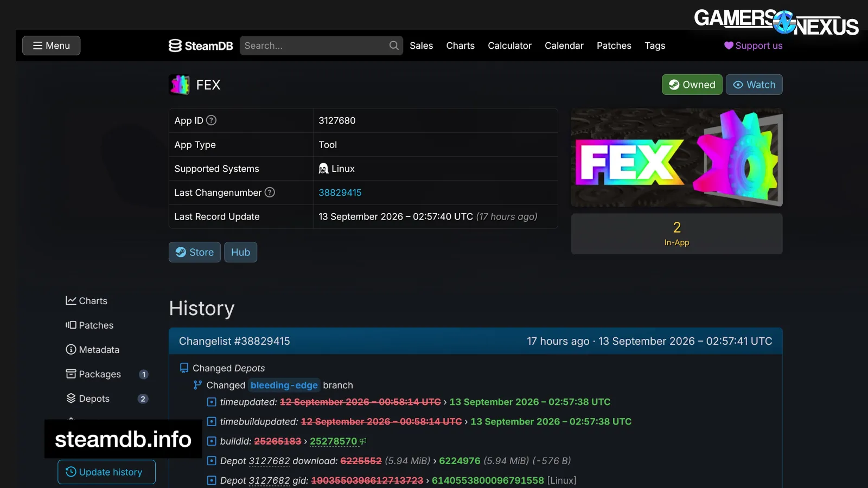Click the Support us link
Screen dimensions: 868x488
753,46
